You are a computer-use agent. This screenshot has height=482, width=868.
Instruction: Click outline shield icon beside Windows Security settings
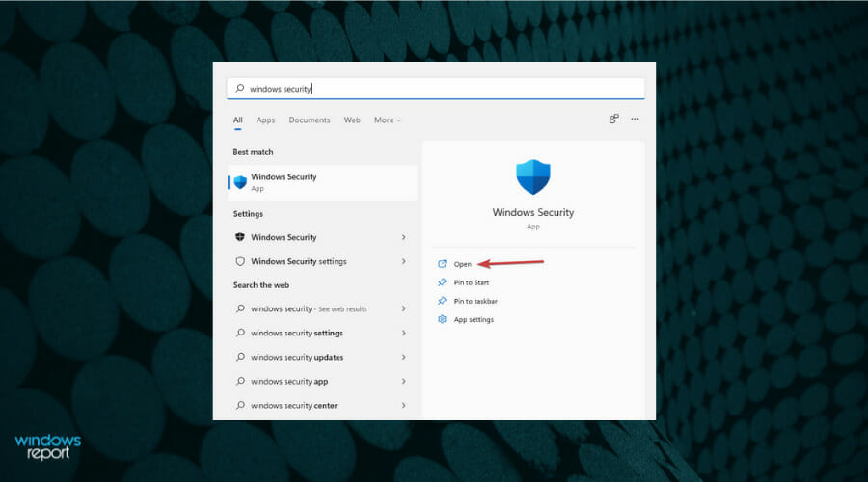(x=240, y=261)
